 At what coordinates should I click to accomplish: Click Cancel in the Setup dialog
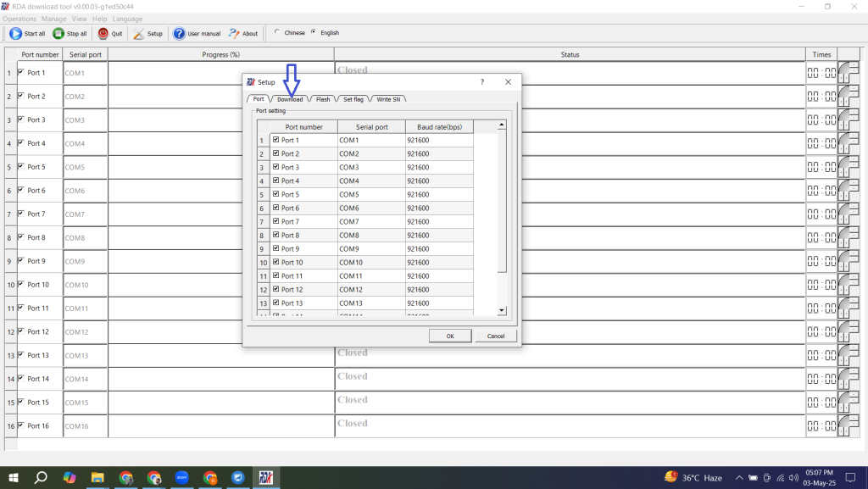496,336
